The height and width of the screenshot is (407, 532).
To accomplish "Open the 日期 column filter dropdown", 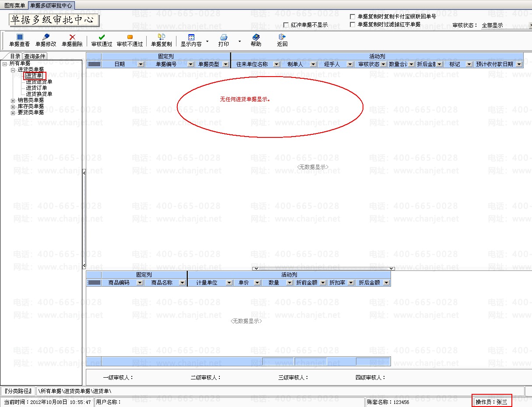I will pyautogui.click(x=140, y=64).
